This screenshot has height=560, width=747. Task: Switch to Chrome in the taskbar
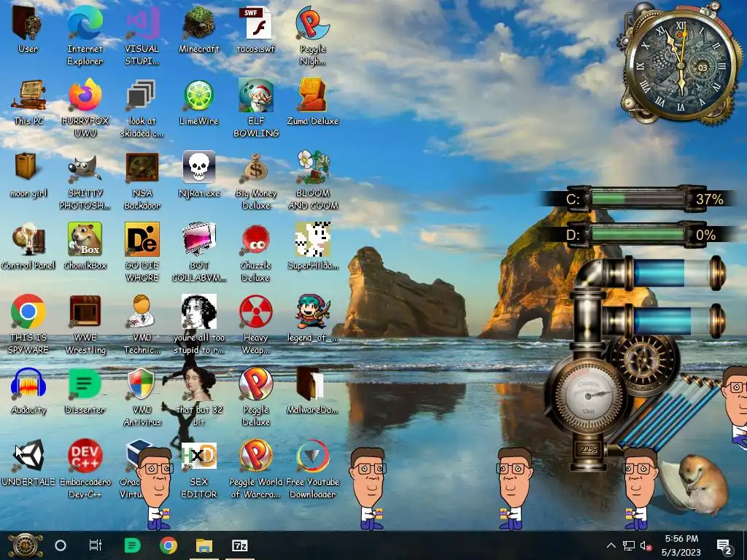169,545
